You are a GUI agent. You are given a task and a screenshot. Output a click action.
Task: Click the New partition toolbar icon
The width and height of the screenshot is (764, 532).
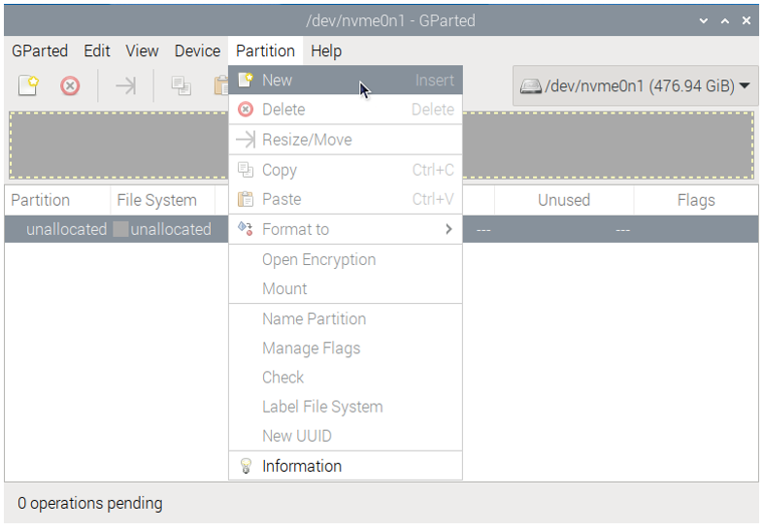[x=28, y=85]
